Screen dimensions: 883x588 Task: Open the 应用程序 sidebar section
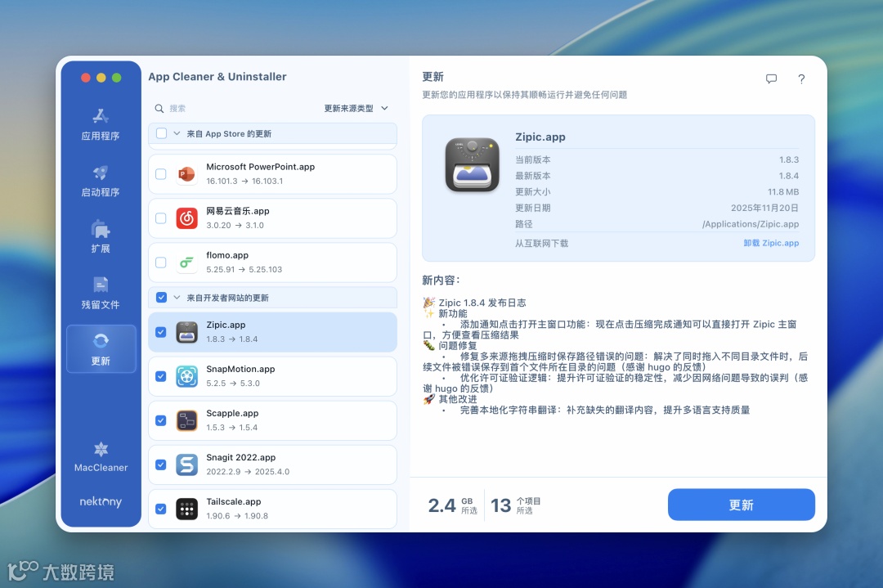click(x=101, y=124)
